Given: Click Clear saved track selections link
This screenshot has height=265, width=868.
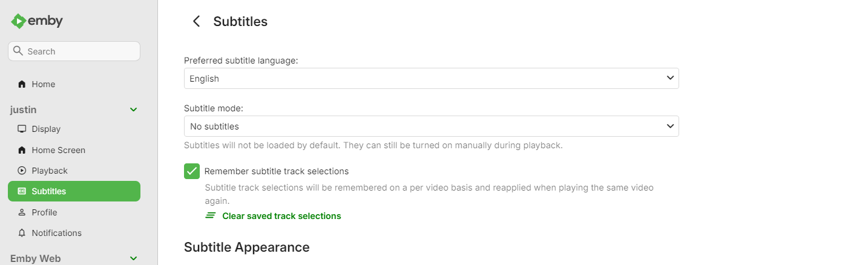Looking at the screenshot, I should pos(281,216).
